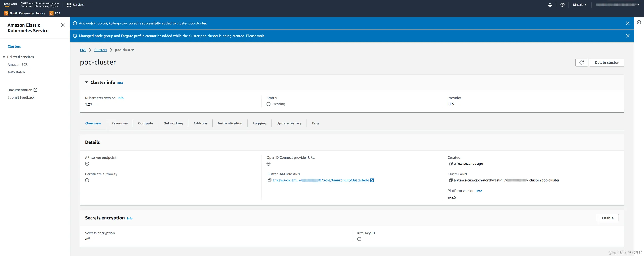Screen dimensions: 644x256
Task: Open Clusters in the side navigation
Action: coord(14,46)
